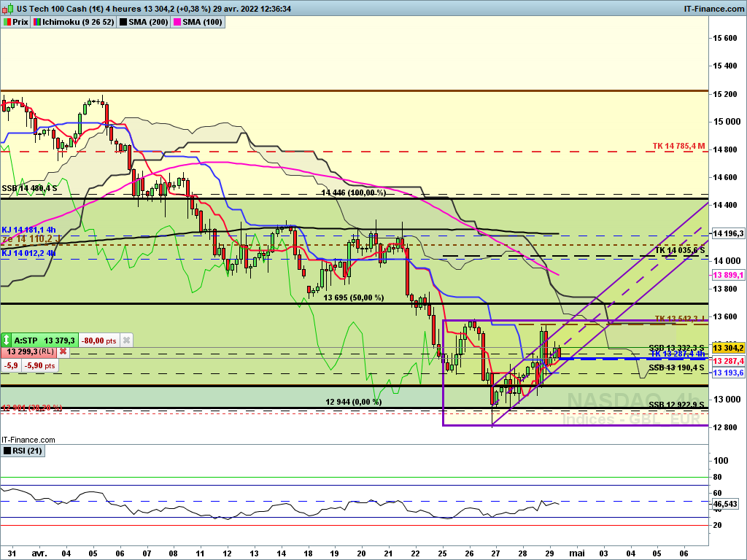Click the -5,9 position profit box

coord(10,366)
